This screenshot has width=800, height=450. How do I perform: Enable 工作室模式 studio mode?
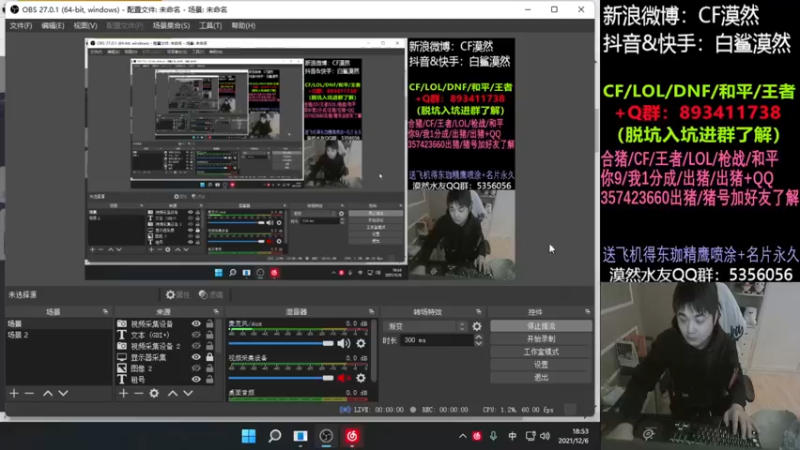pyautogui.click(x=541, y=352)
